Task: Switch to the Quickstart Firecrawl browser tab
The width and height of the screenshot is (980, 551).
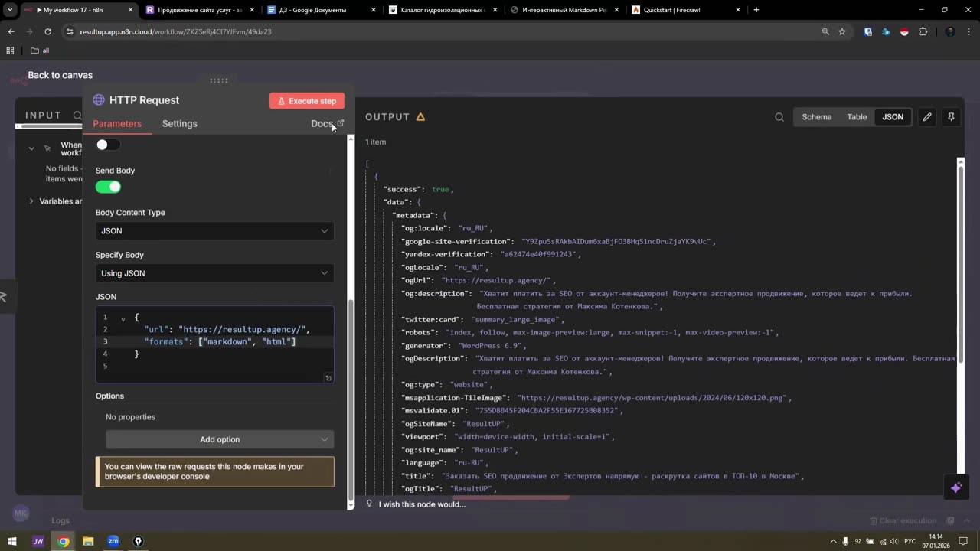Action: [672, 10]
